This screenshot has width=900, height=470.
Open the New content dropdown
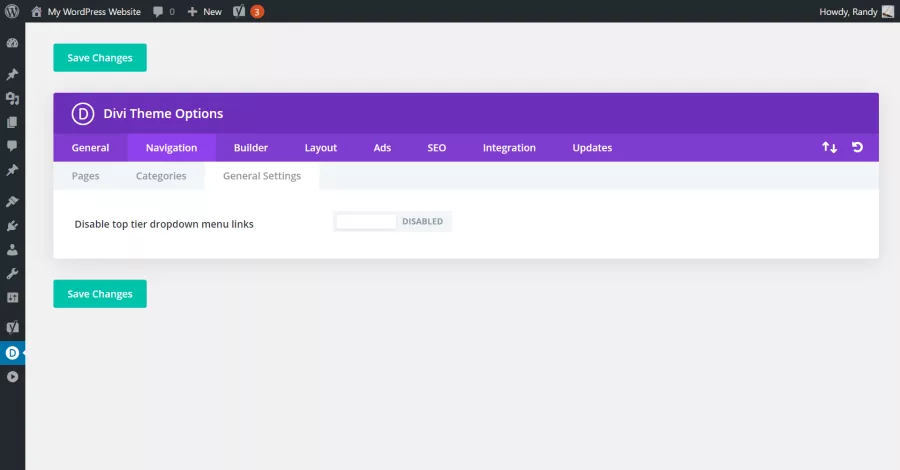205,11
